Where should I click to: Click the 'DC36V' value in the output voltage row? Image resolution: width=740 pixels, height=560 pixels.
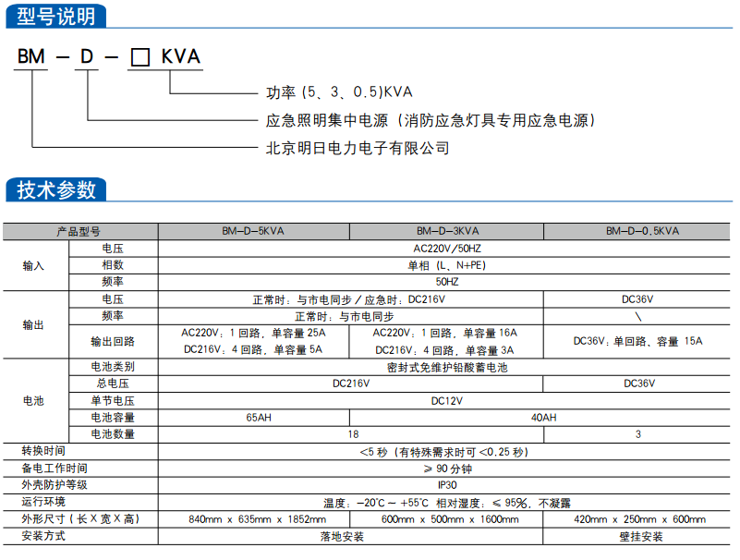pyautogui.click(x=637, y=299)
